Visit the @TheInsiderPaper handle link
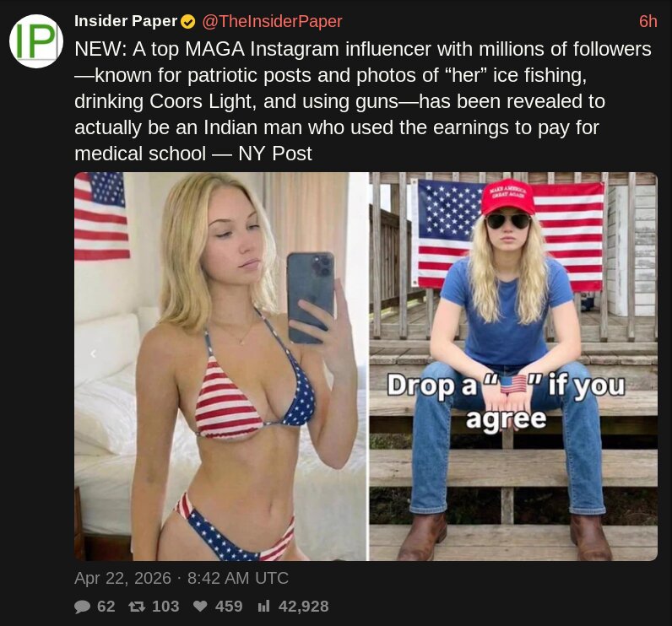 coord(272,21)
